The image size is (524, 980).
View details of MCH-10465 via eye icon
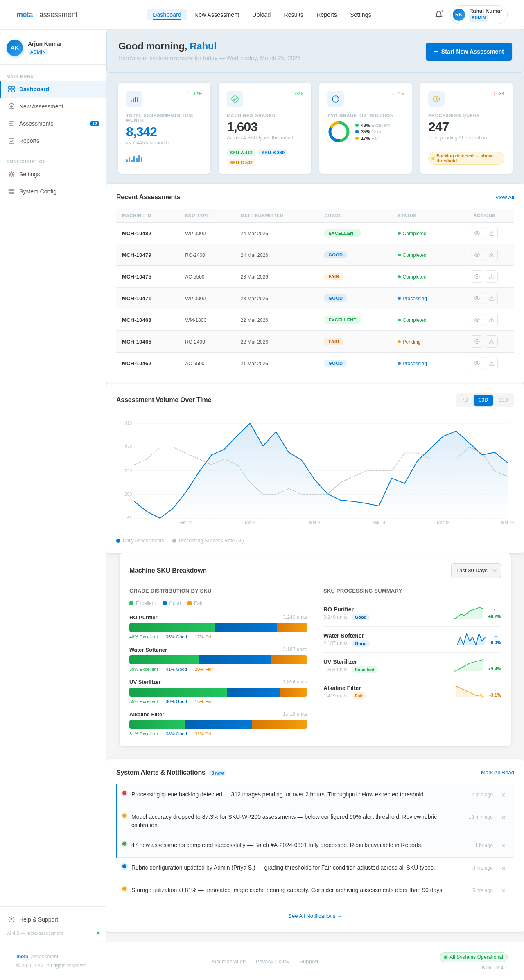pos(477,342)
